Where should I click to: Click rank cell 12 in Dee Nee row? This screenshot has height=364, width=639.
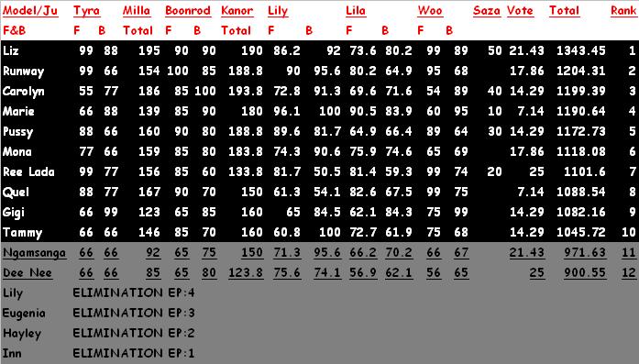click(628, 272)
